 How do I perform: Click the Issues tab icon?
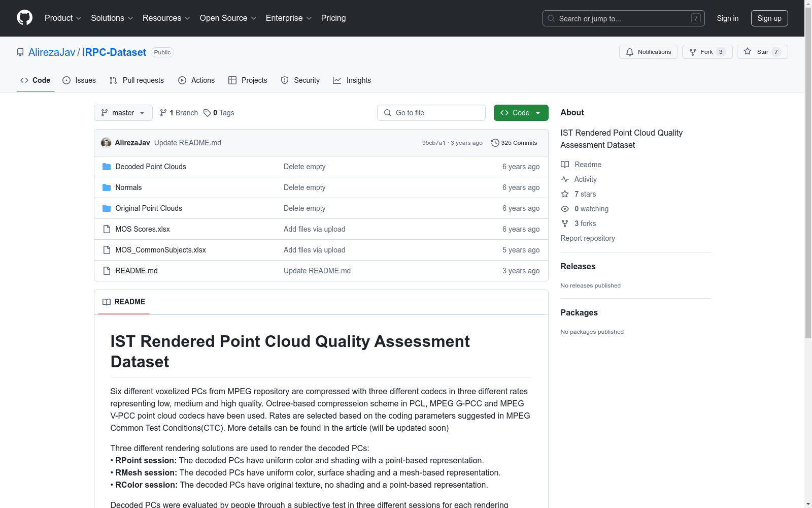click(x=66, y=80)
